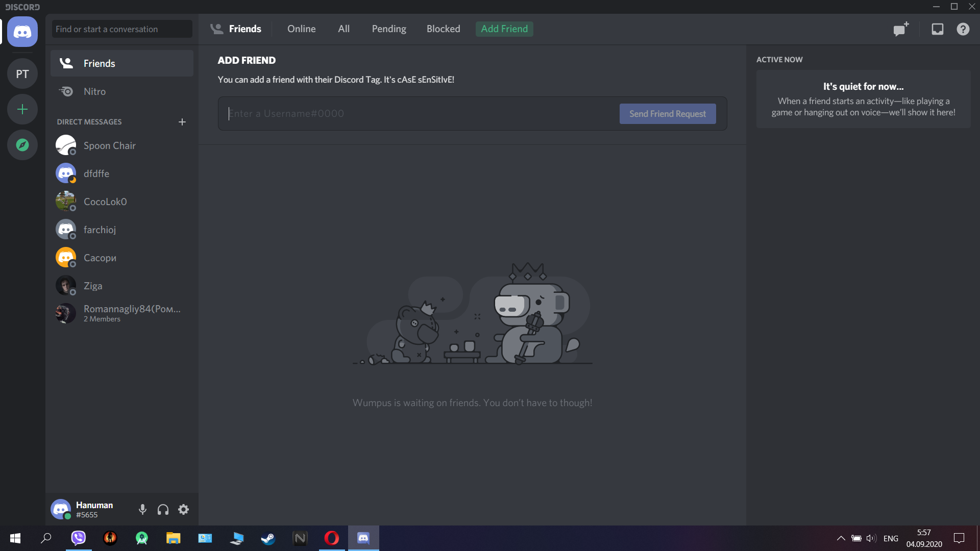The height and width of the screenshot is (551, 980).
Task: Open the Spoon Chair conversation
Action: pos(122,145)
